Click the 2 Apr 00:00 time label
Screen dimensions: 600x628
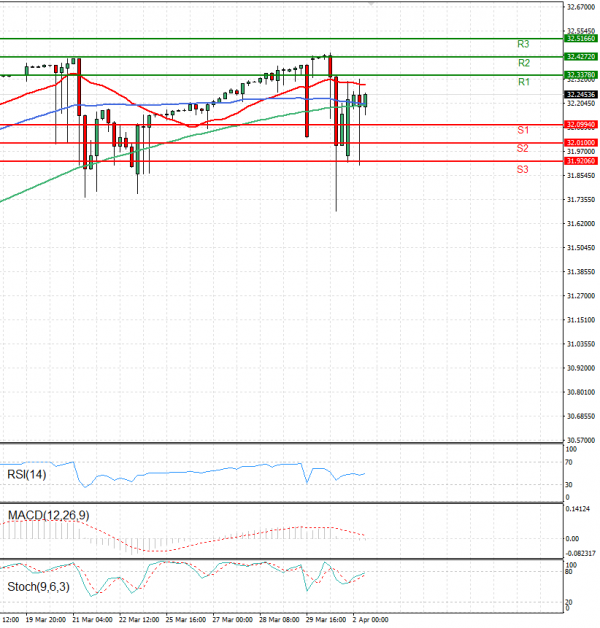pos(370,620)
